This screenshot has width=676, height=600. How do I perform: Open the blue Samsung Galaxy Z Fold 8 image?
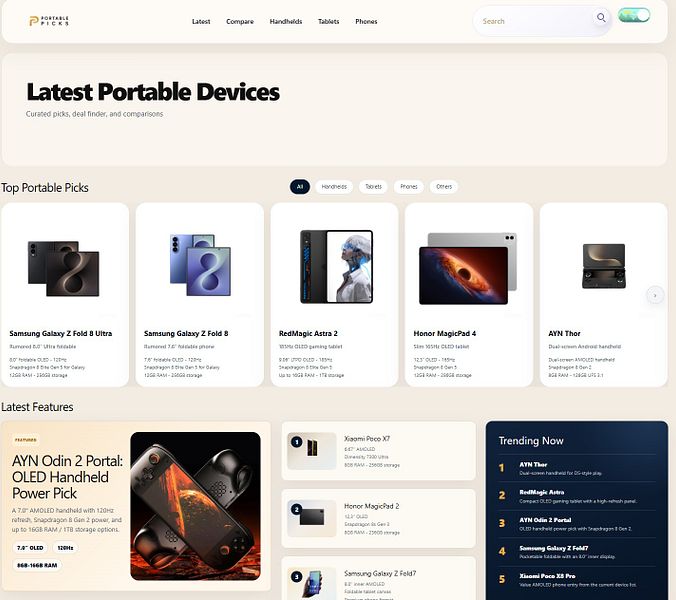pos(200,265)
